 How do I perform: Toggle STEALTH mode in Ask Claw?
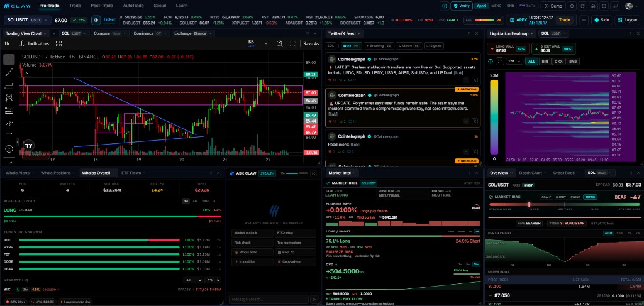point(267,173)
